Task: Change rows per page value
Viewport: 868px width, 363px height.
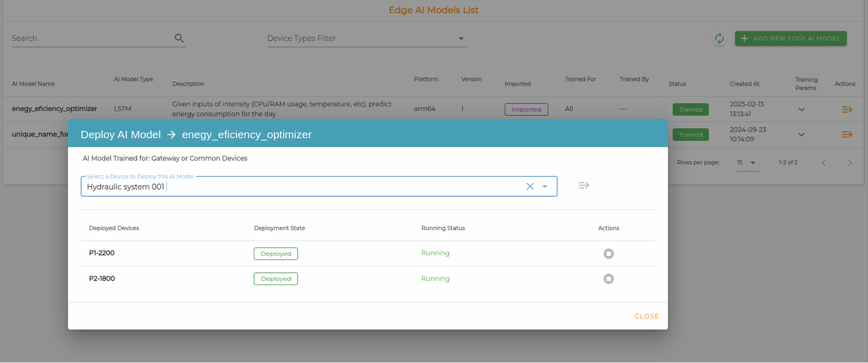Action: click(x=747, y=163)
